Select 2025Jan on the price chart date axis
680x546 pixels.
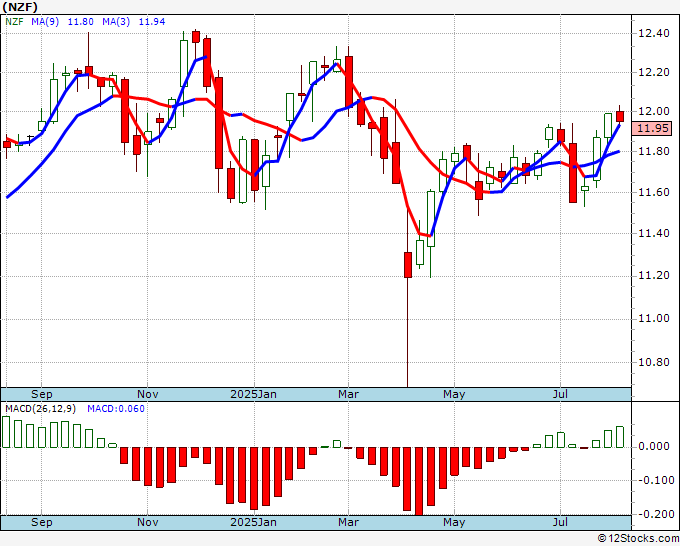coord(253,394)
